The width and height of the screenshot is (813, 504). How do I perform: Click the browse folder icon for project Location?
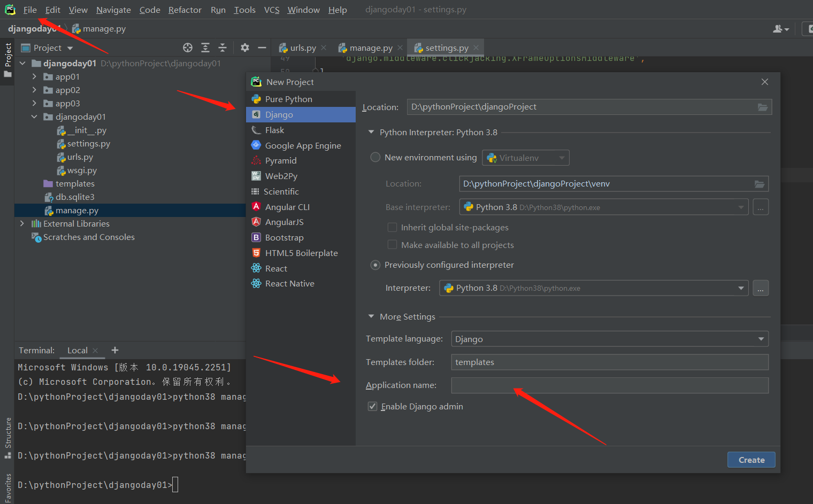(763, 107)
